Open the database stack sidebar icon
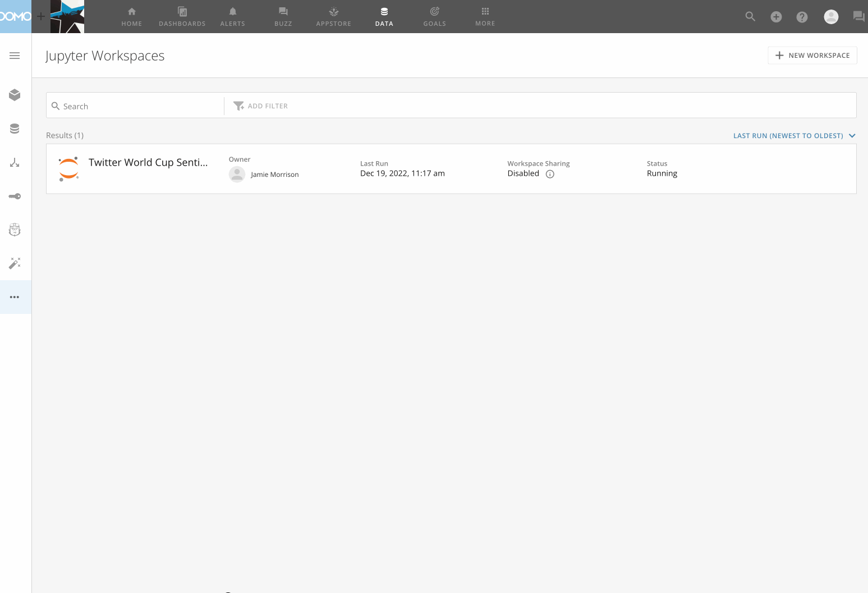Viewport: 868px width, 593px height. [x=15, y=129]
